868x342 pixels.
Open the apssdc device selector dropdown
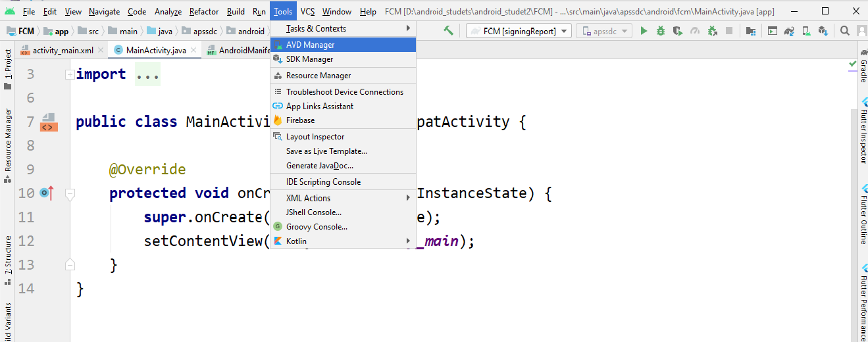(603, 31)
